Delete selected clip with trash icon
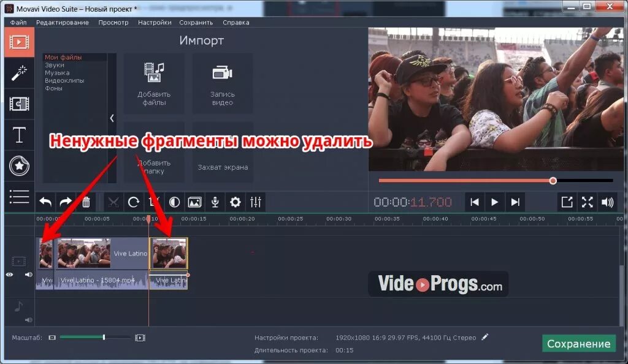Screen dimensions: 628x364 (x=86, y=202)
